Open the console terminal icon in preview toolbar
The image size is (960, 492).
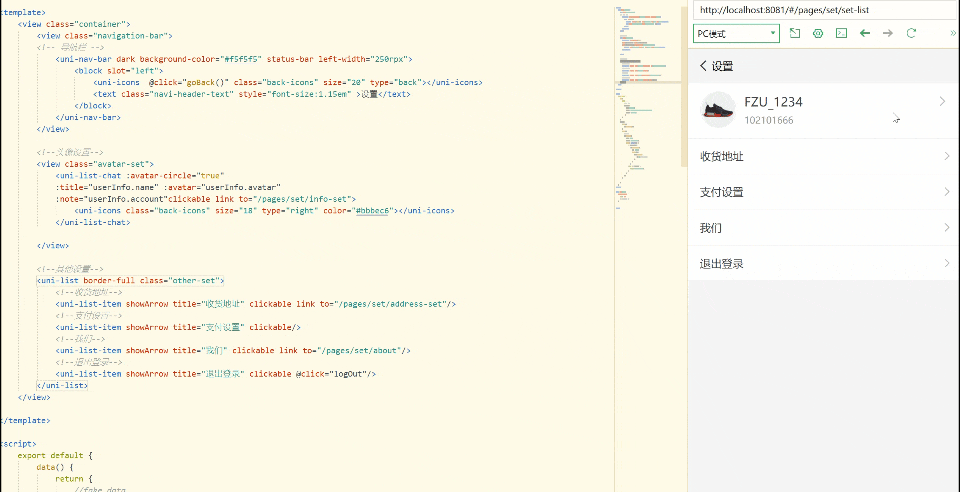coord(842,33)
